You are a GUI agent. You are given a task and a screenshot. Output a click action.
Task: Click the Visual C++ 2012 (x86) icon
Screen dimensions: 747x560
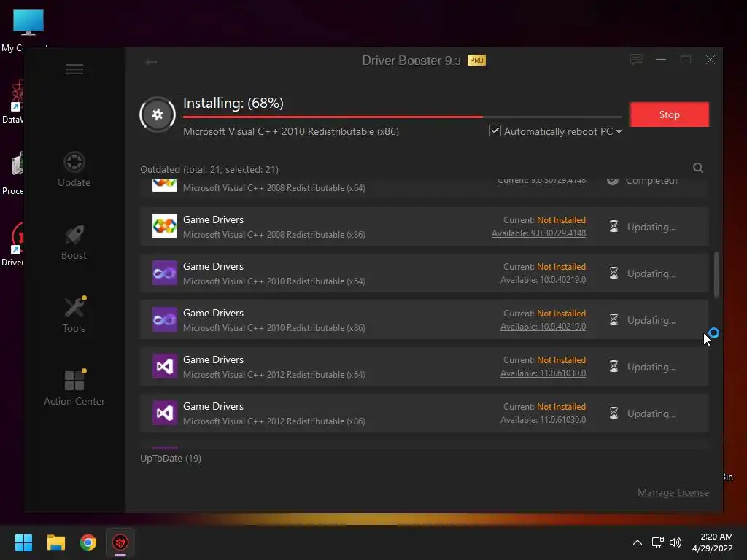tap(164, 413)
